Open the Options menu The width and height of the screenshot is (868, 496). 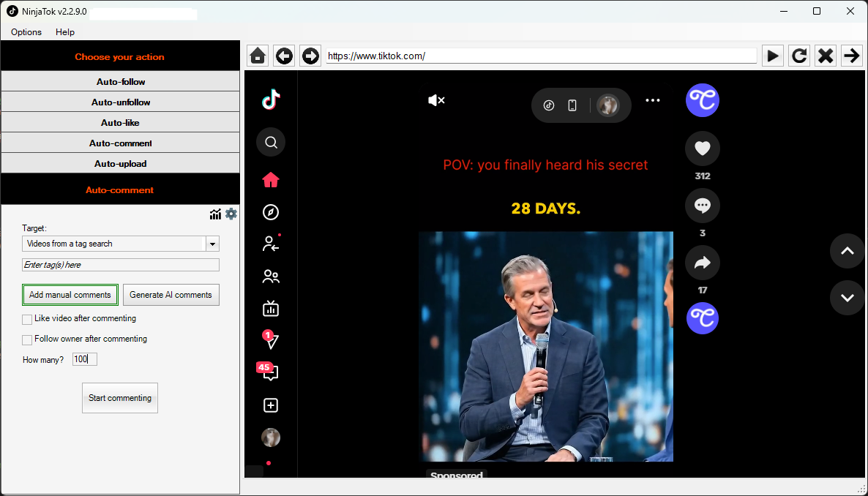26,32
